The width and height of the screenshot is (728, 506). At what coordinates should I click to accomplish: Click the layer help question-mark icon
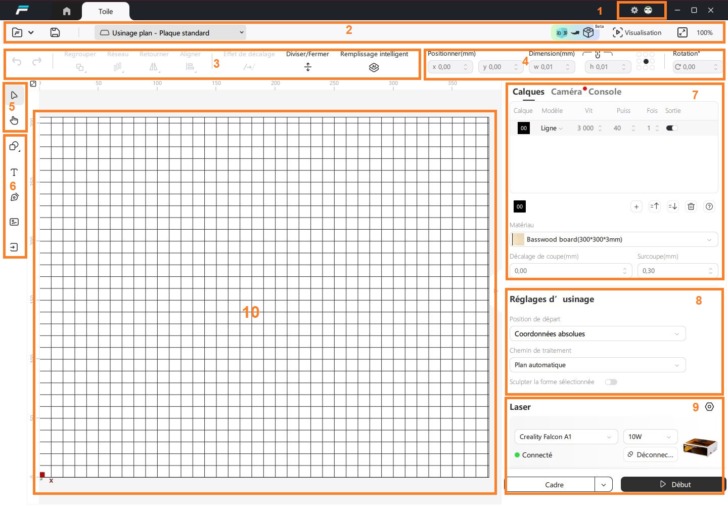coord(709,207)
